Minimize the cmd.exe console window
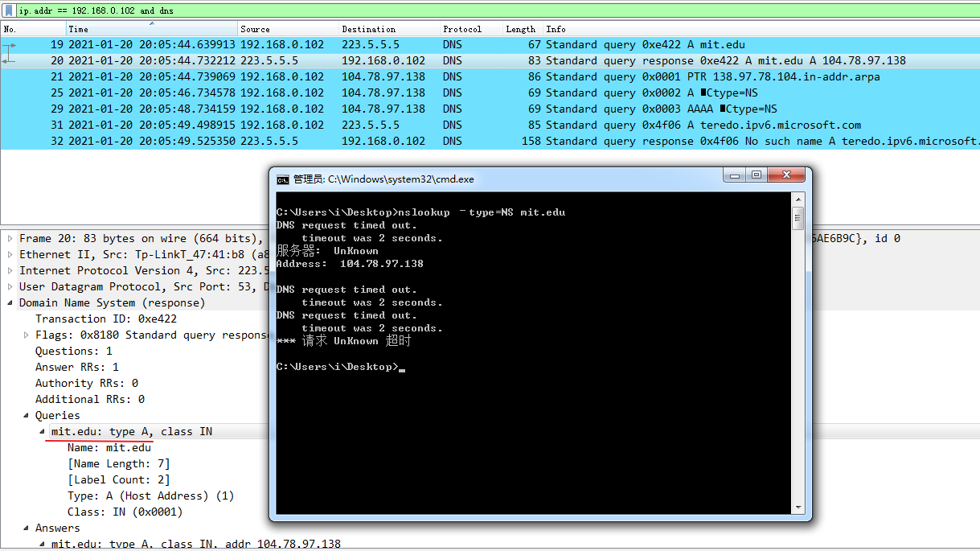The width and height of the screenshot is (980, 551). 733,175
